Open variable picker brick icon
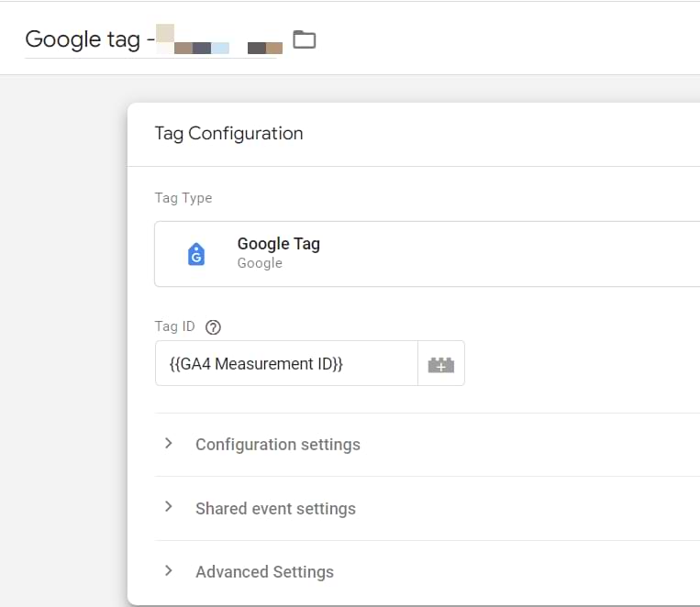This screenshot has height=607, width=700. coord(441,364)
